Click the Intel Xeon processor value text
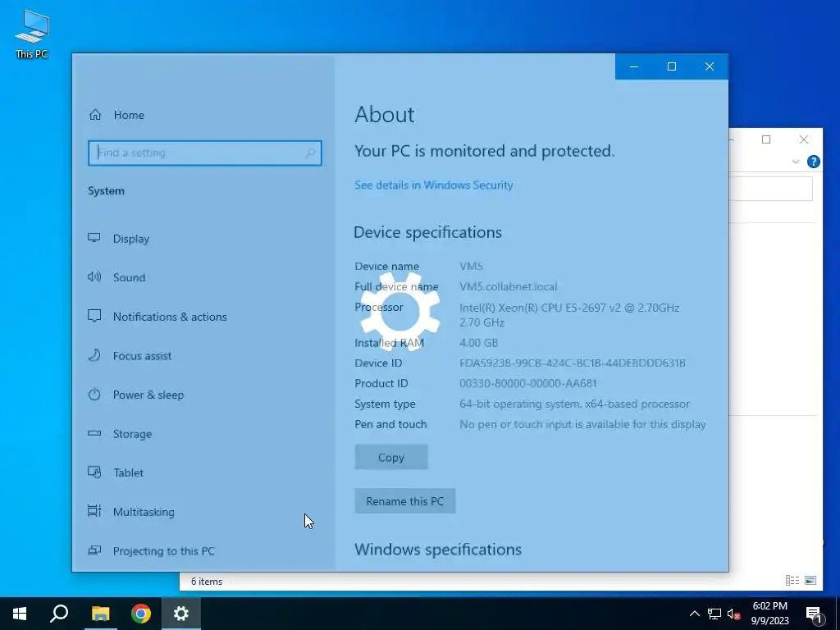This screenshot has width=840, height=630. click(x=569, y=315)
